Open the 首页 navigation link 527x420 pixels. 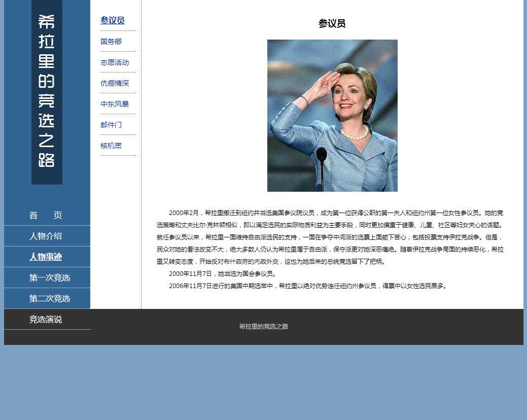coord(46,215)
